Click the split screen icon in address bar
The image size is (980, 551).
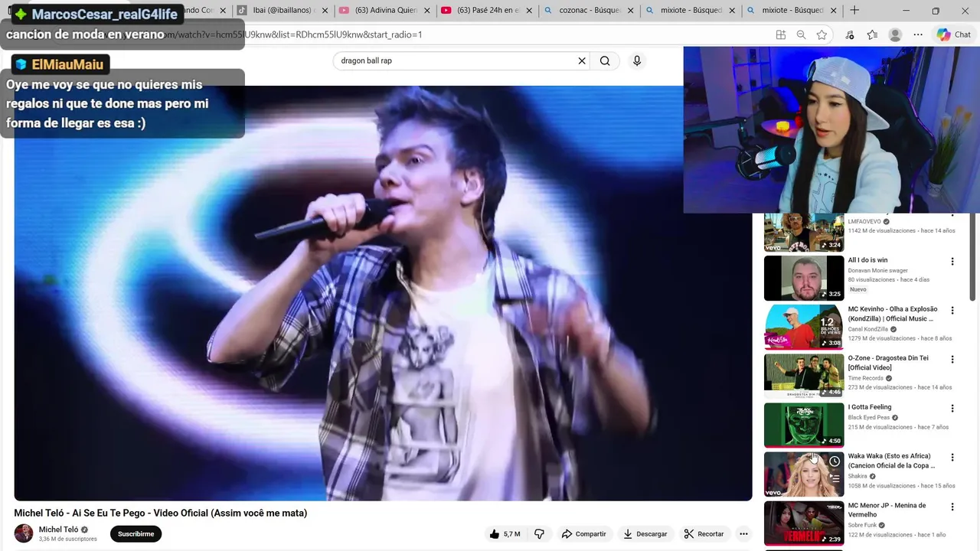[x=780, y=34]
